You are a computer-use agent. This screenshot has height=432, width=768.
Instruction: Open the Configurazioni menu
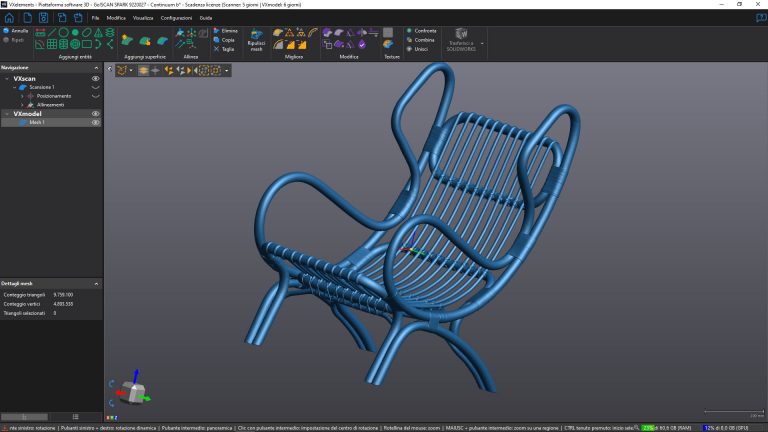coord(176,18)
